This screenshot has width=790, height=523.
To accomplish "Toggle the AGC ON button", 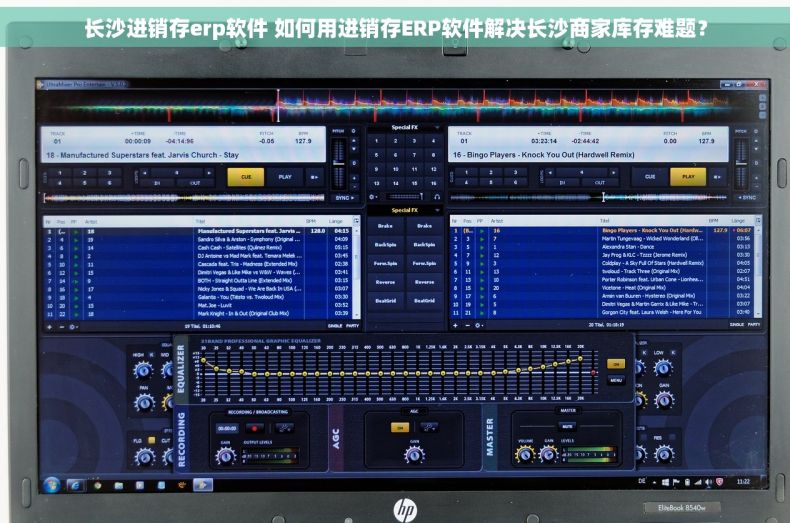I will click(400, 428).
